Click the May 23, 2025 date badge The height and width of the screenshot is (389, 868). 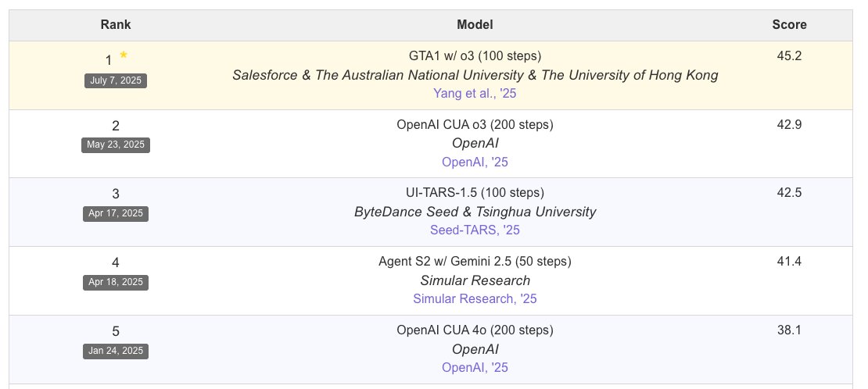click(x=116, y=145)
